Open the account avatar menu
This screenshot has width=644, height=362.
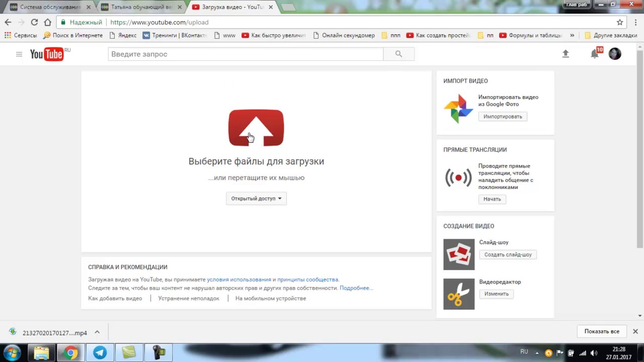pyautogui.click(x=615, y=54)
